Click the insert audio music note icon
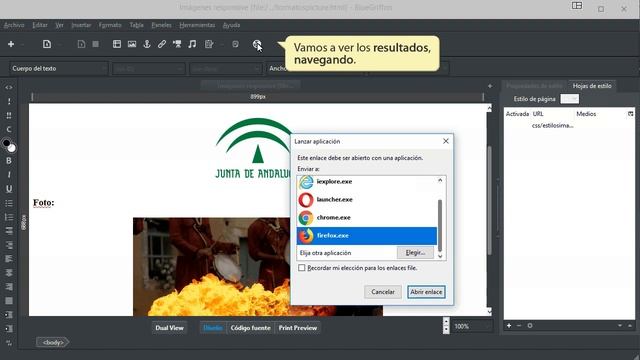The image size is (640, 360). tap(192, 44)
